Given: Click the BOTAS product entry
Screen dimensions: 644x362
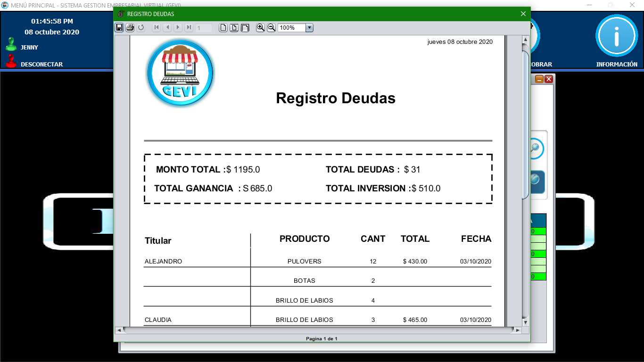Looking at the screenshot, I should (305, 281).
